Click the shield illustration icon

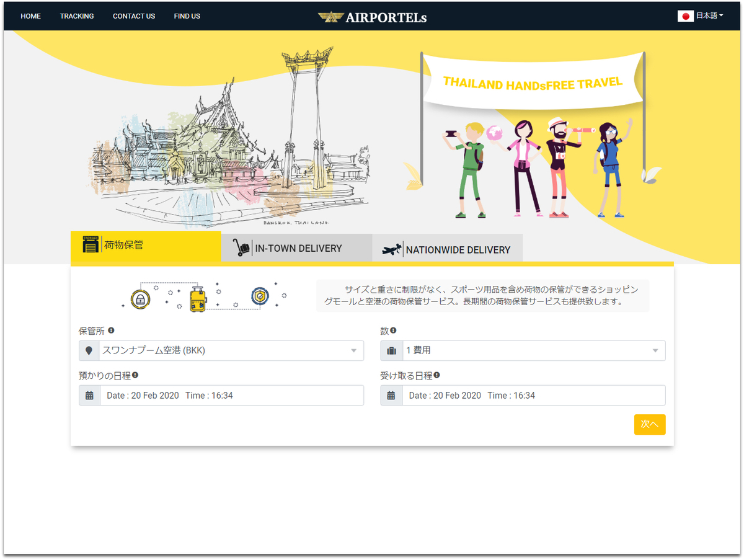(x=260, y=297)
